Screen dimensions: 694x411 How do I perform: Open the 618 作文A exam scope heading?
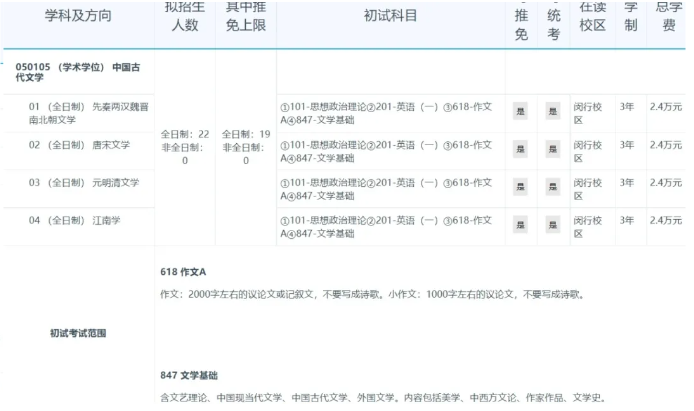182,272
